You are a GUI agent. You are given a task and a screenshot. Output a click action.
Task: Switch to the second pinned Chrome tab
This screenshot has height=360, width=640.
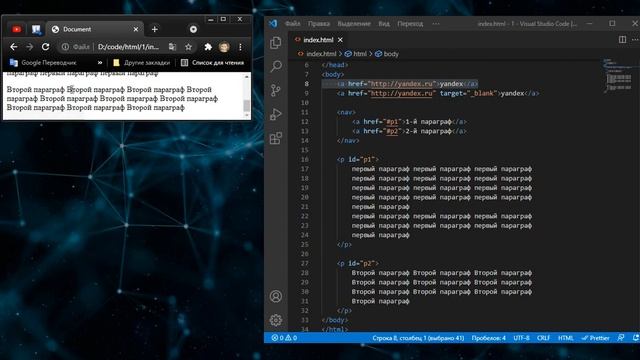(36, 29)
